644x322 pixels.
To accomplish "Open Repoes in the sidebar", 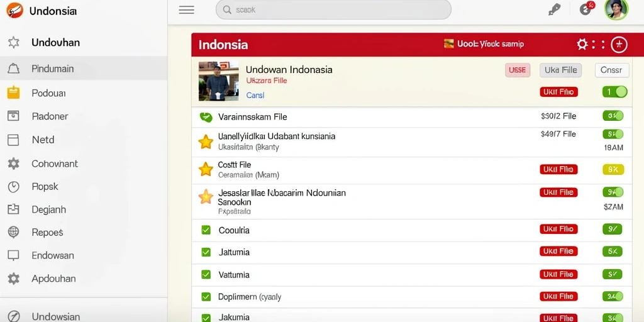I will [x=47, y=233].
